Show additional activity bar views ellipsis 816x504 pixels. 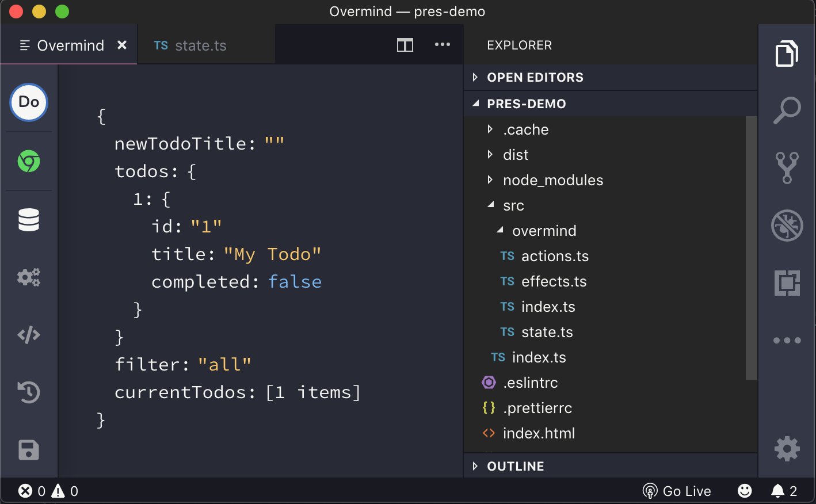tap(787, 340)
